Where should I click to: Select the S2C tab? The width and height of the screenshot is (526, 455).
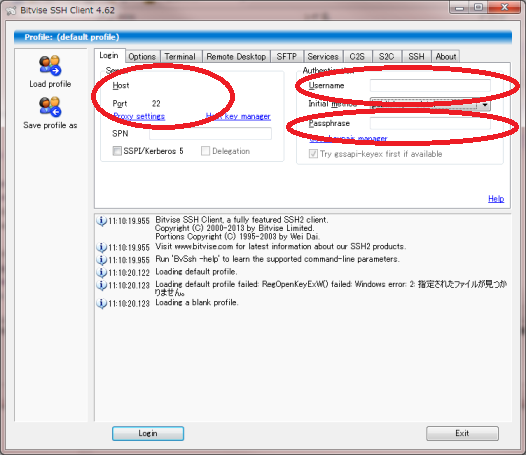(386, 57)
